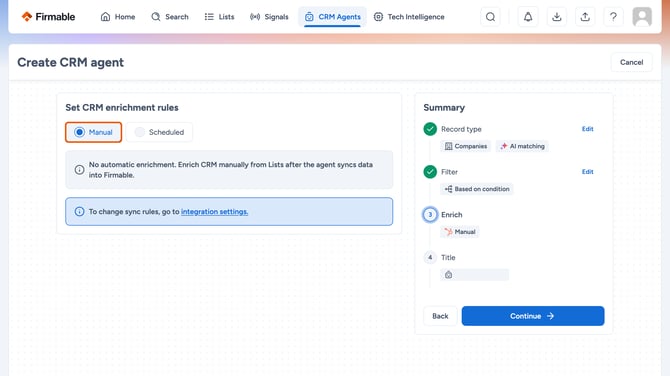Screen dimensions: 670x376
Task: Edit the Record type step
Action: pyautogui.click(x=588, y=129)
